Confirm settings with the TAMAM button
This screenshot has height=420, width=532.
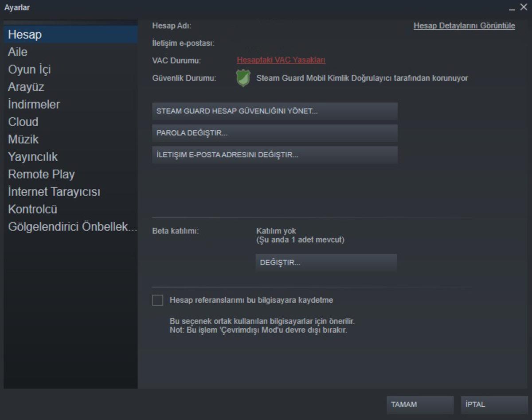[420, 404]
